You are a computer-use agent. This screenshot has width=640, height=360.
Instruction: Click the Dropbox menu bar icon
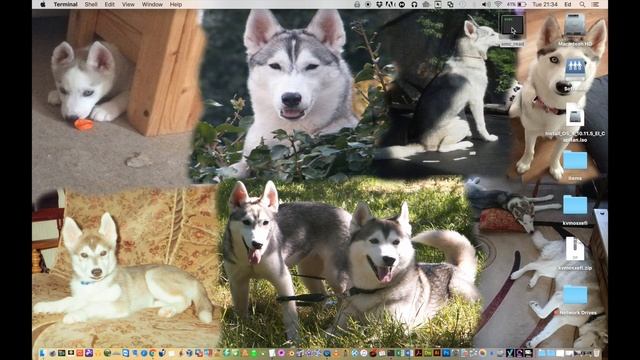pos(379,4)
